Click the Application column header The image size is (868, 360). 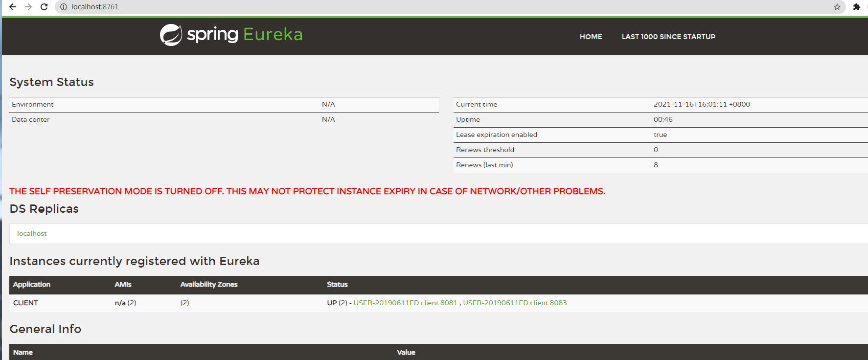[32, 284]
